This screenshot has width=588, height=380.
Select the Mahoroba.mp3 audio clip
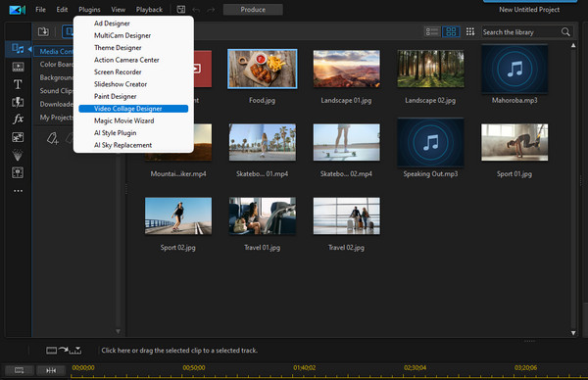514,69
